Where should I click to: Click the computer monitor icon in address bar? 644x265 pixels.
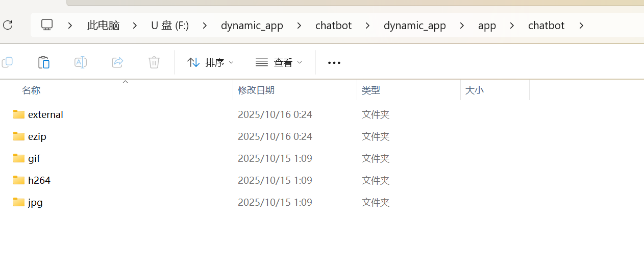pos(47,25)
